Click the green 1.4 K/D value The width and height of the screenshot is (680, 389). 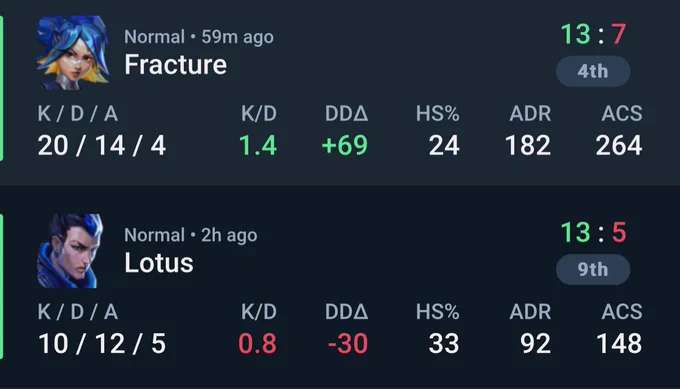258,145
